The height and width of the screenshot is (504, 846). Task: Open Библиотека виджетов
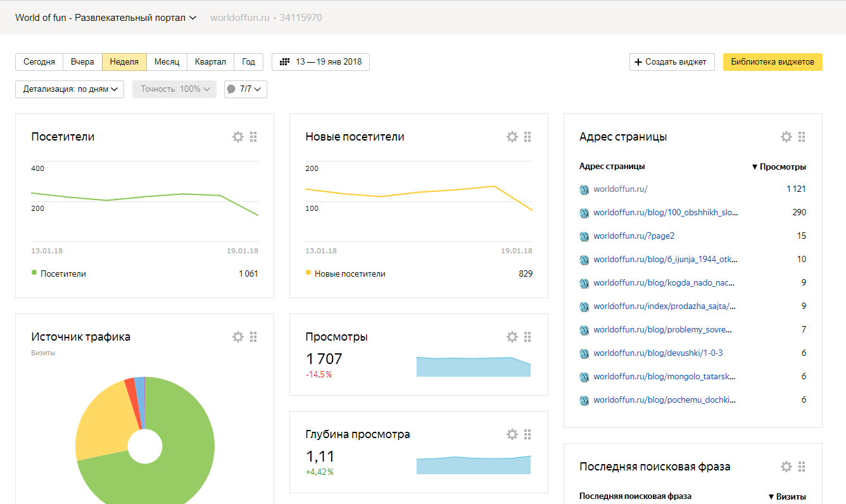point(773,62)
